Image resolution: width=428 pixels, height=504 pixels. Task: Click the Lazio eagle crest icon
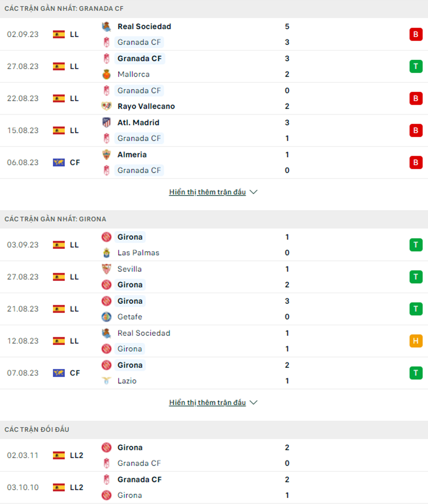coord(106,381)
